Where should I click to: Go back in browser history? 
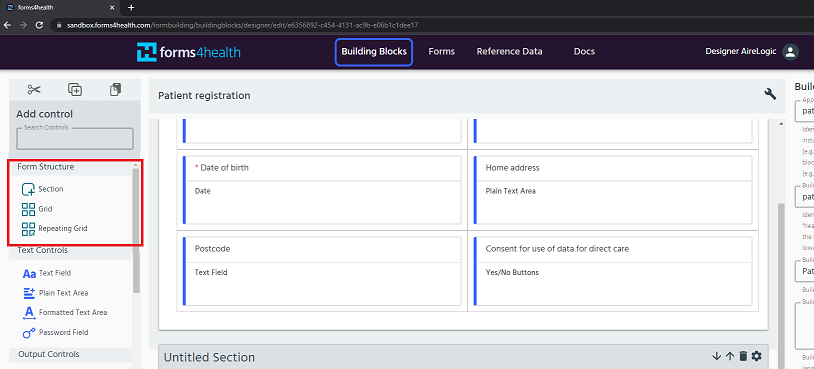[x=7, y=25]
